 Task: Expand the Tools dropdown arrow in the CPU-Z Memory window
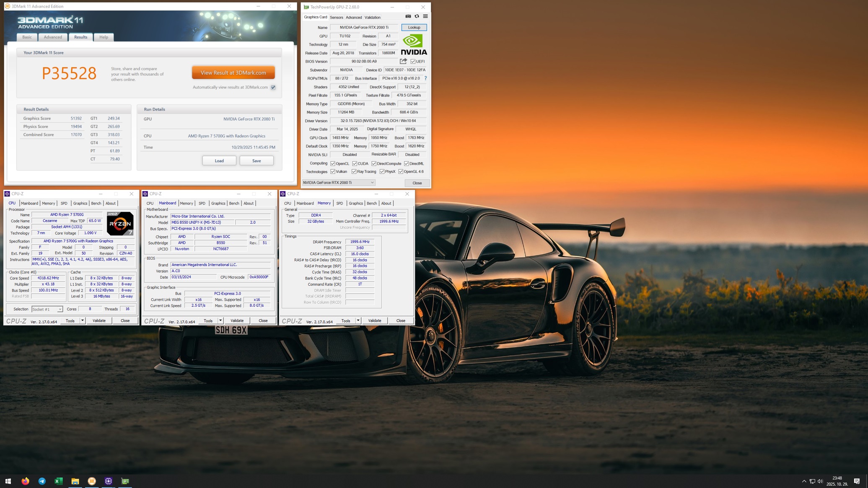click(358, 320)
